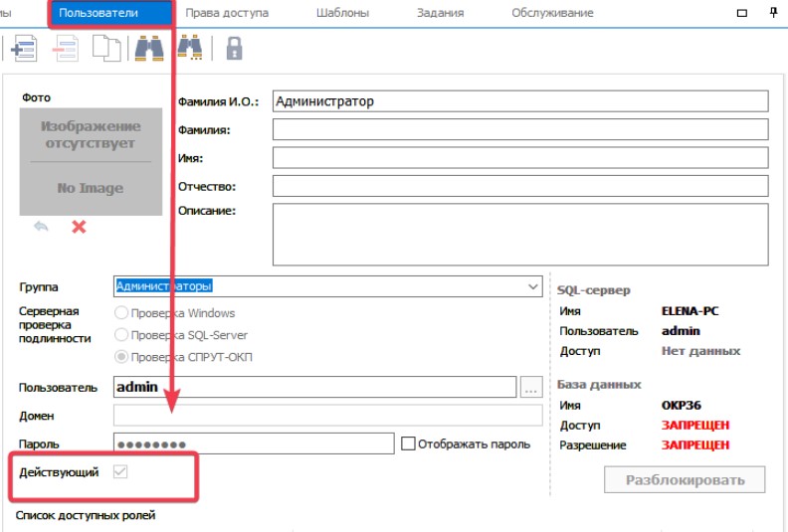
Task: Click the No Image photo placeholder
Action: point(91,161)
